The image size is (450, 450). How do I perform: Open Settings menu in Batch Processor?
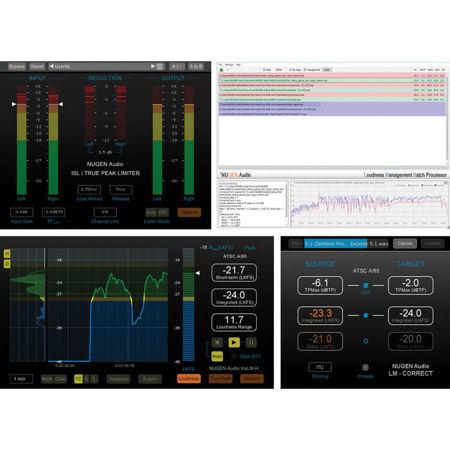[229, 65]
